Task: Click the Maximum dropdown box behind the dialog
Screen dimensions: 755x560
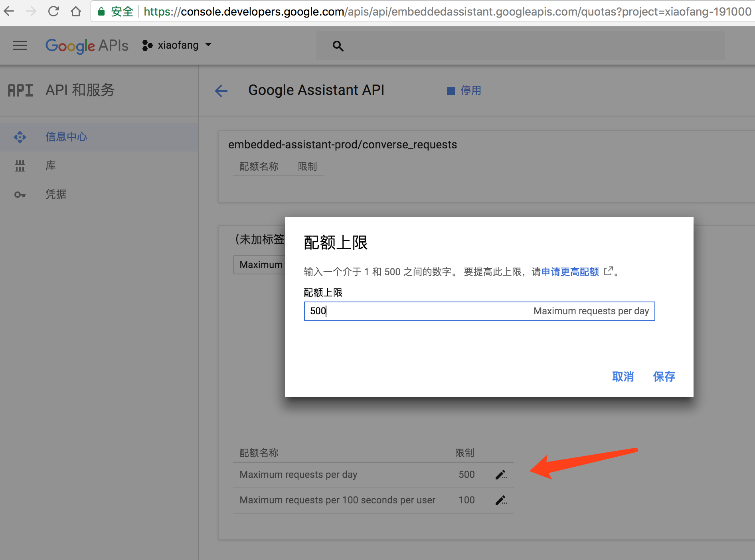Action: [x=259, y=265]
